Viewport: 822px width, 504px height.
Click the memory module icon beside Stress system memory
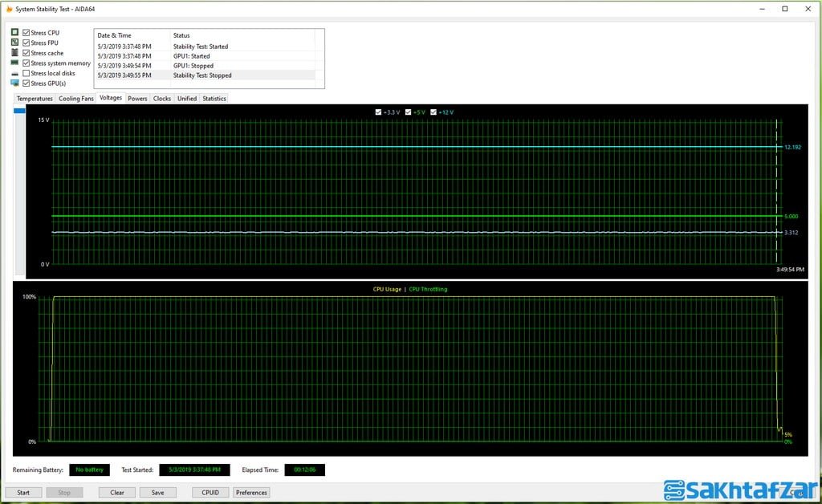(x=14, y=63)
